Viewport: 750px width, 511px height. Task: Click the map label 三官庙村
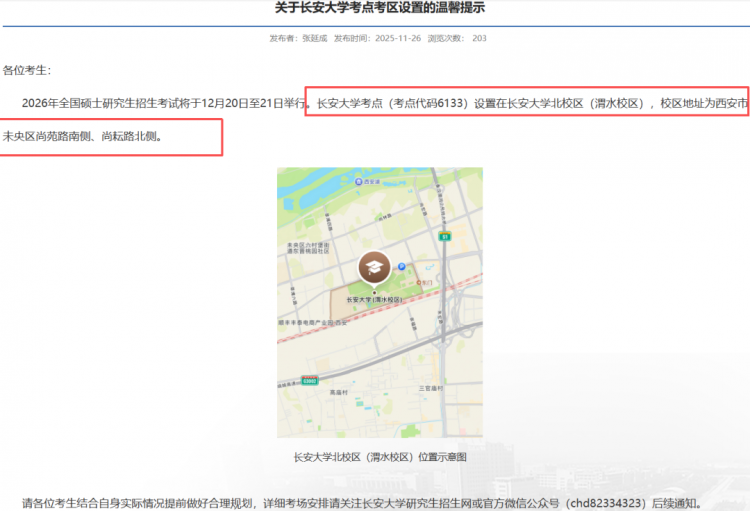point(430,388)
